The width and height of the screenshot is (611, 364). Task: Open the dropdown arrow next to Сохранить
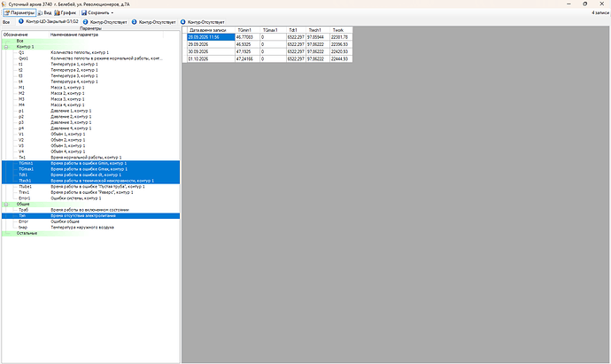[112, 13]
